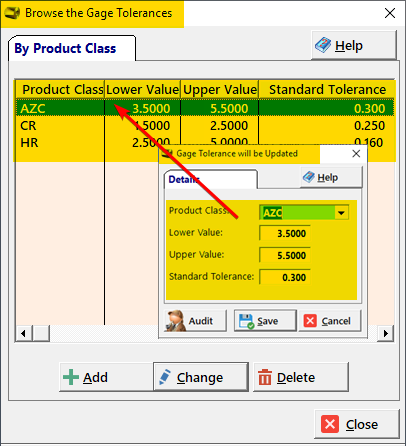Select the AZC product class row
The image size is (406, 446).
click(x=205, y=108)
